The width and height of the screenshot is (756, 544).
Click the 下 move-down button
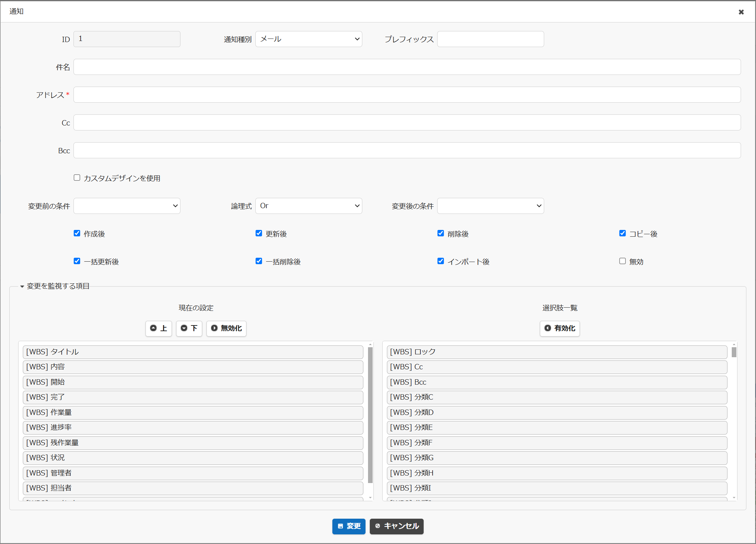point(189,328)
